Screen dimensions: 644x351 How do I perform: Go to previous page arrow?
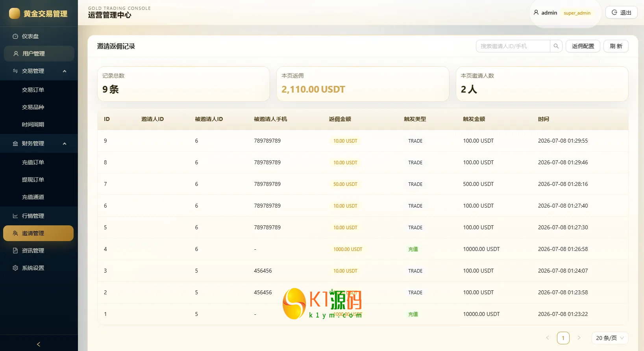(x=548, y=338)
